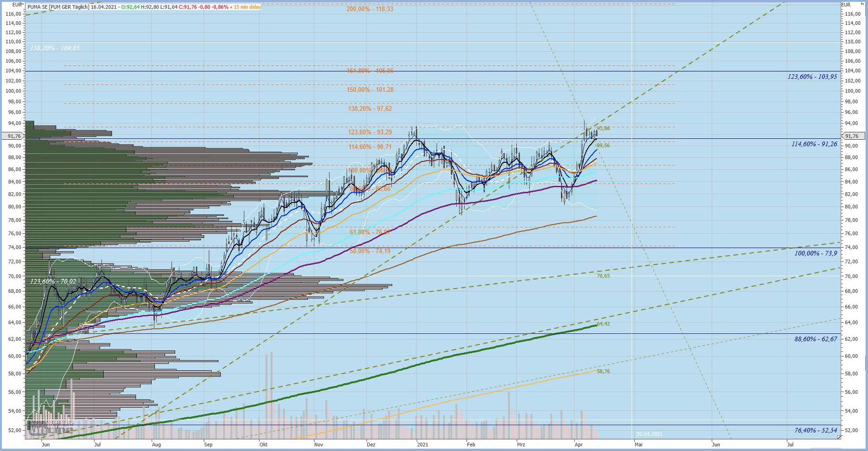Viewport: 868px width, 451px height.
Task: Click the '100,00% - 73,9' retracement label
Action: point(816,253)
